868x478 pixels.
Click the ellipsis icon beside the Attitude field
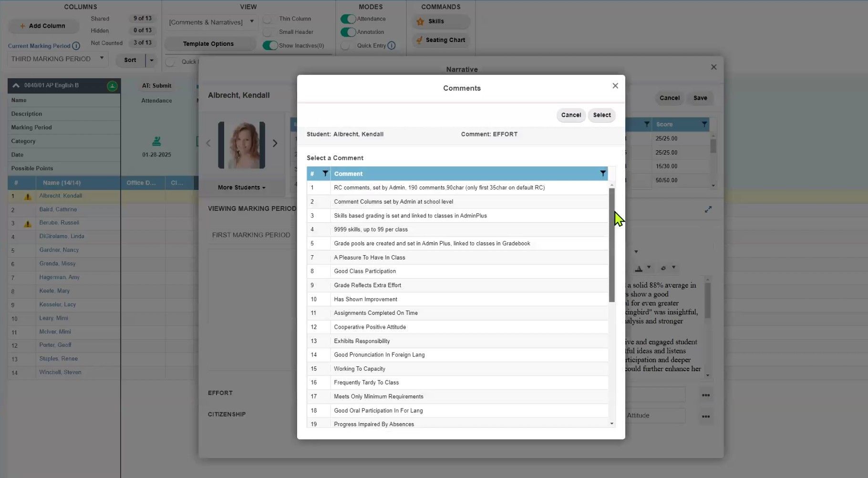tap(706, 416)
